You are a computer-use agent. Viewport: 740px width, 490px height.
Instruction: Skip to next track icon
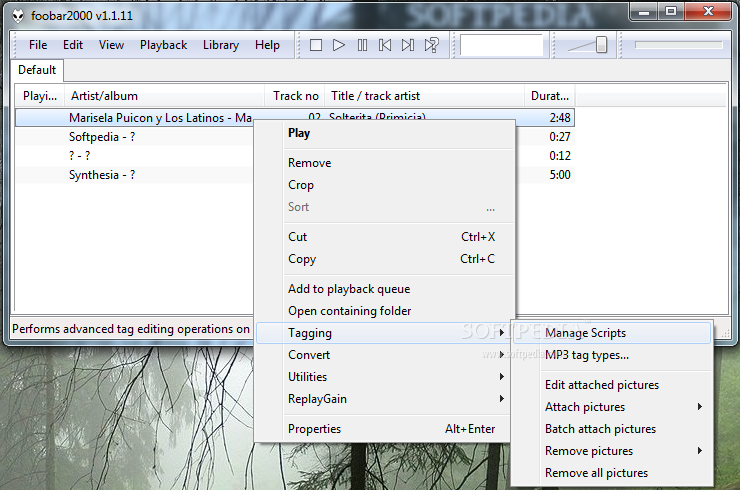(x=408, y=45)
